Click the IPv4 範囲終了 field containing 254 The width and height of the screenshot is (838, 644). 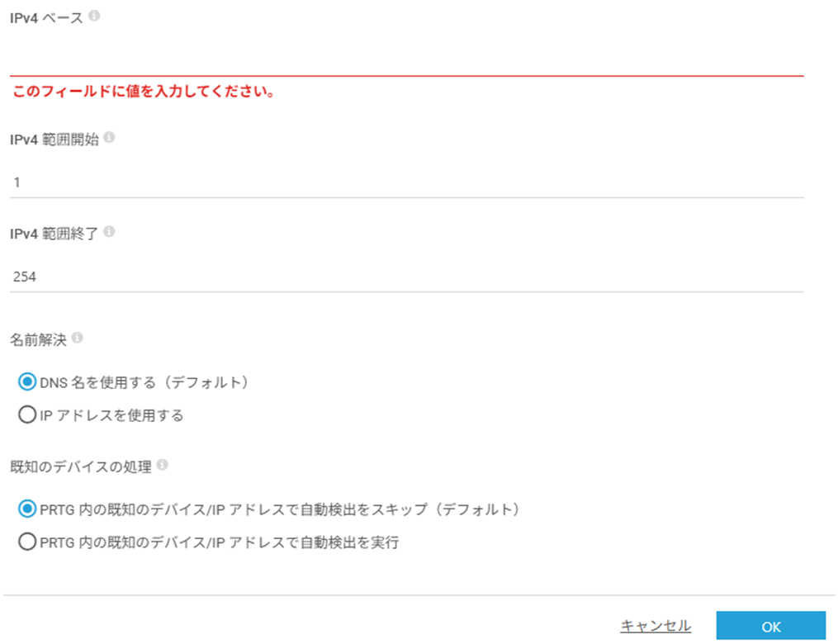[405, 277]
